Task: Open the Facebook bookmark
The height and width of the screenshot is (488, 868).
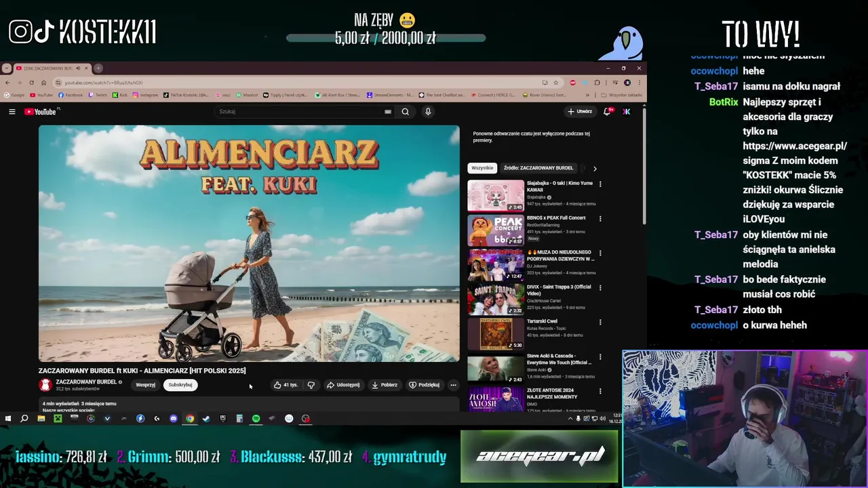Action: 71,95
